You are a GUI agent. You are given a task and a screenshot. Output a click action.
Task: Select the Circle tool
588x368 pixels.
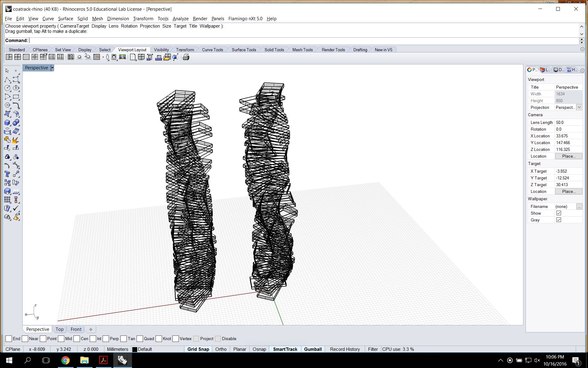point(7,88)
